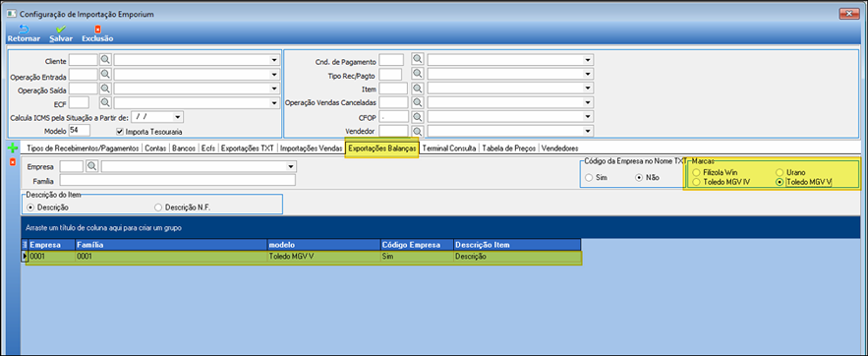Sort by Empresa column header
Image resolution: width=868 pixels, height=356 pixels.
click(x=51, y=244)
